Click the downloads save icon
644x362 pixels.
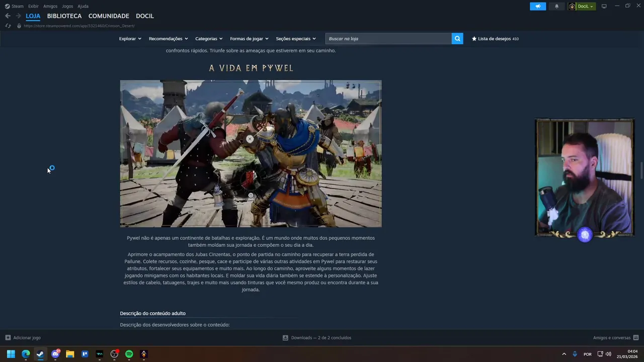285,338
